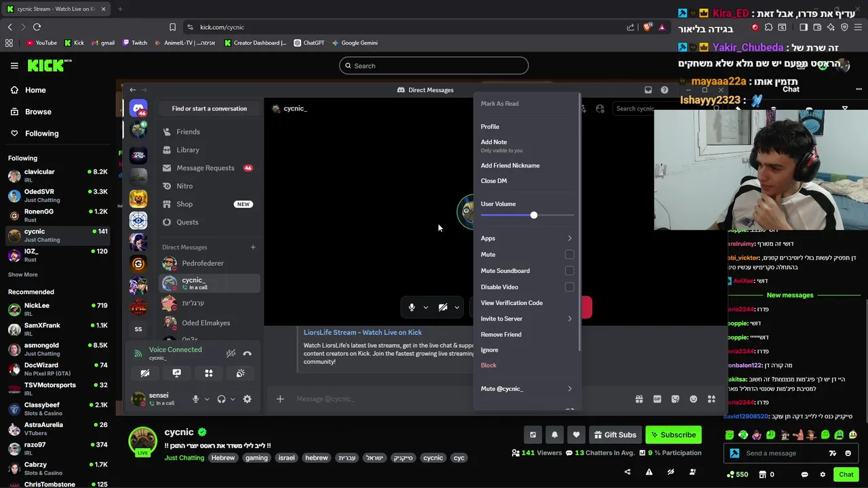
Task: Expand the Apps submenu
Action: (527, 239)
